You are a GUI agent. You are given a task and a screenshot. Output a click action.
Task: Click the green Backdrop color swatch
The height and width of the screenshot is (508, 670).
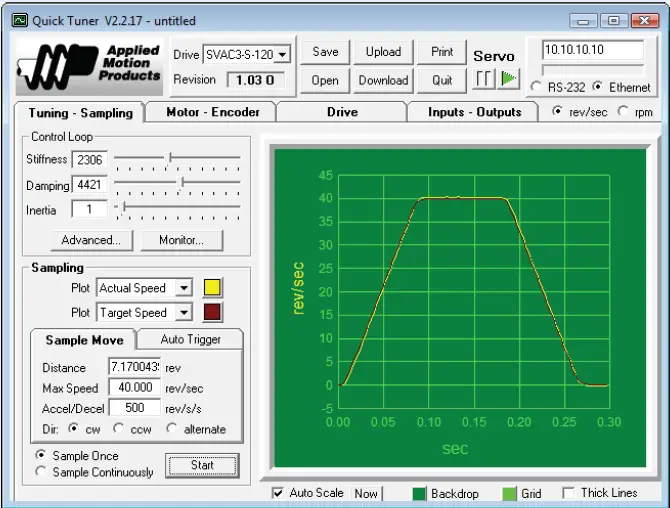pos(419,493)
